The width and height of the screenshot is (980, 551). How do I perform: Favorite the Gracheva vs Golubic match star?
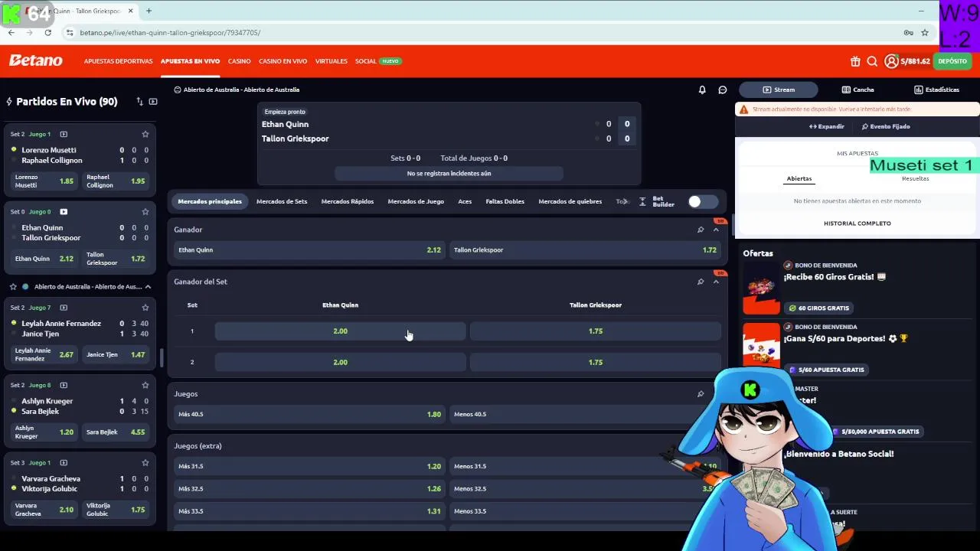145,462
